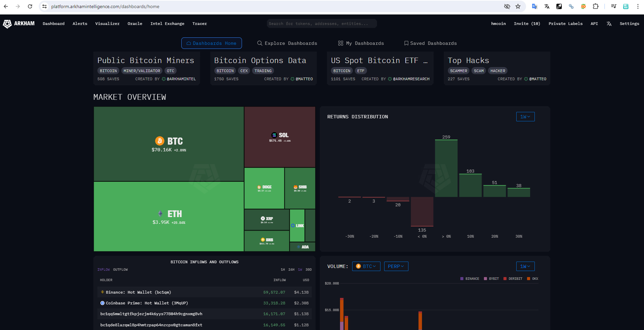Screen dimensions: 644x330
Task: Open the Alerts nav item
Action: [x=80, y=24]
